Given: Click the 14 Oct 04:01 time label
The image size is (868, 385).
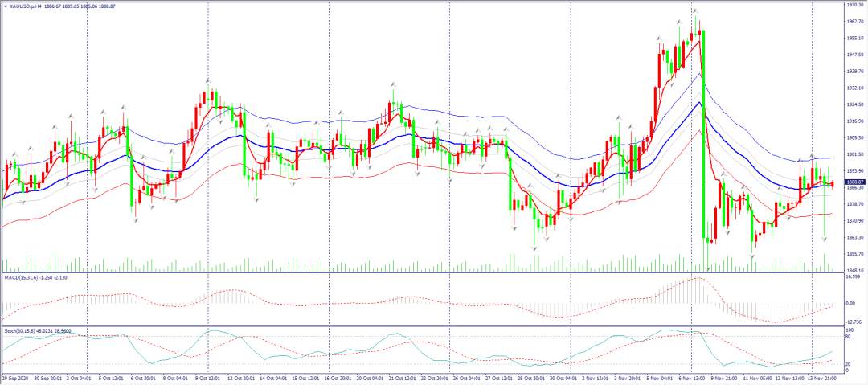Looking at the screenshot, I should pos(272,377).
